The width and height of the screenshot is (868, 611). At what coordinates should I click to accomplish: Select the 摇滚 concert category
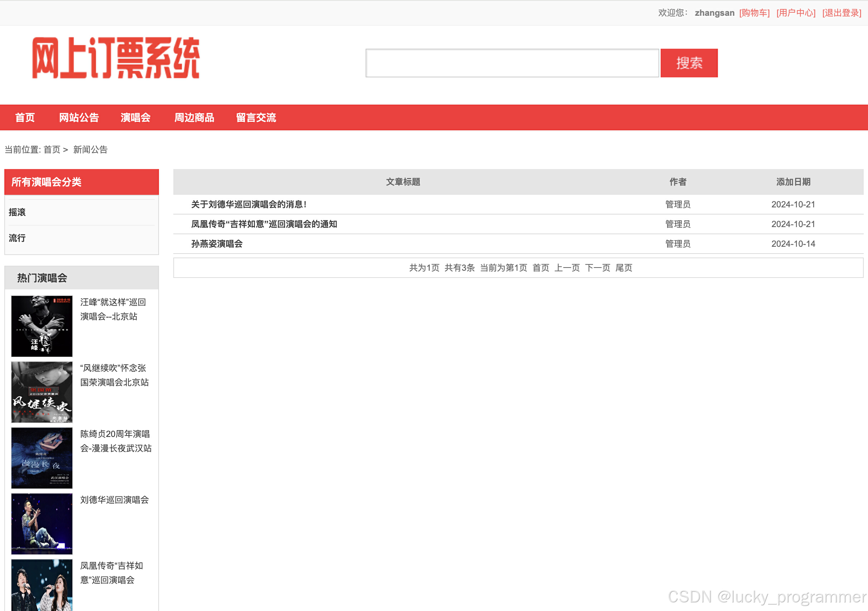tap(18, 212)
